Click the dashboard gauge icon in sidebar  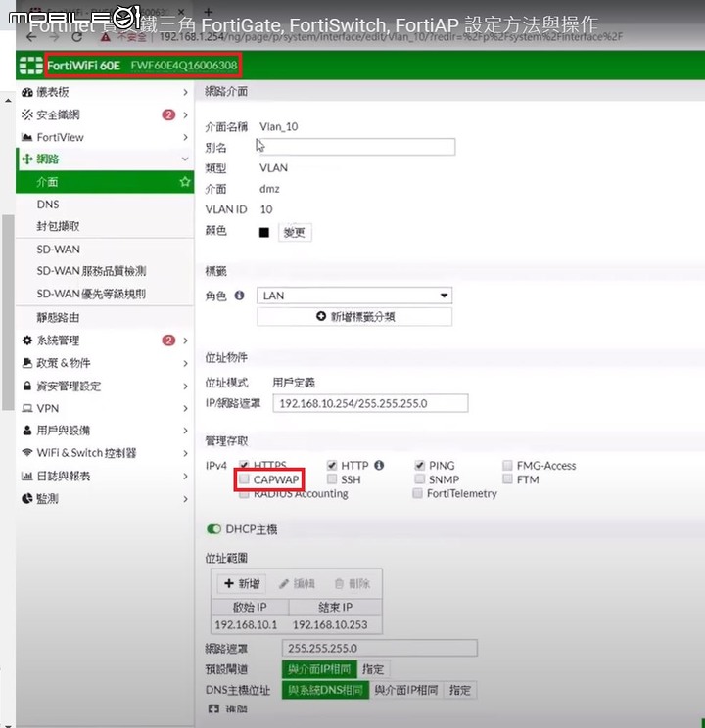coord(27,92)
